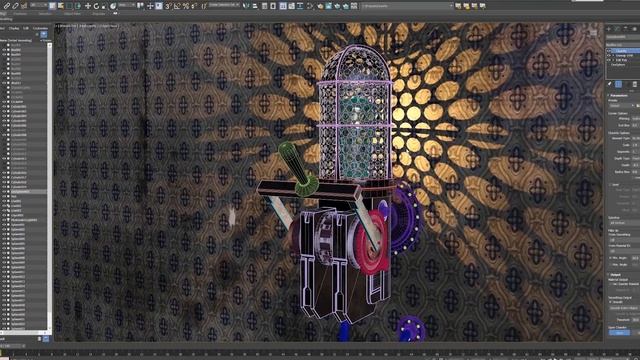Toggle the Edit Poly modifier eye icon
This screenshot has height=360, width=640.
[x=608, y=60]
